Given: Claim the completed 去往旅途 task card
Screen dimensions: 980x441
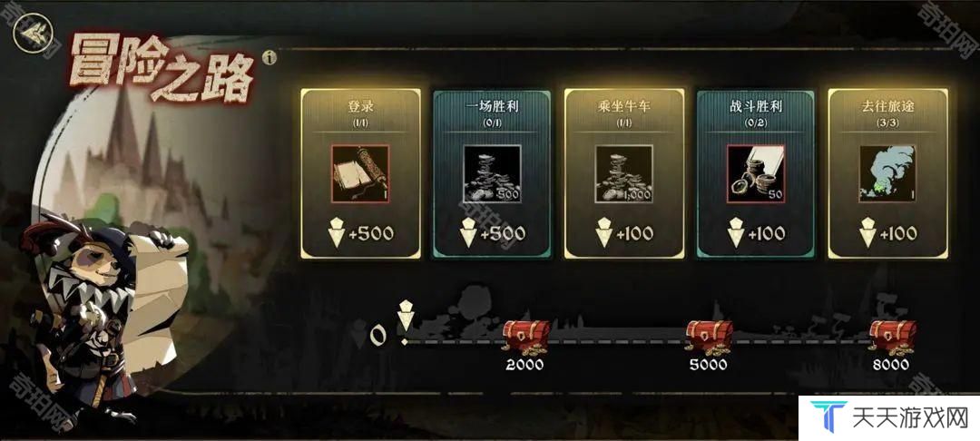Looking at the screenshot, I should pos(888,173).
